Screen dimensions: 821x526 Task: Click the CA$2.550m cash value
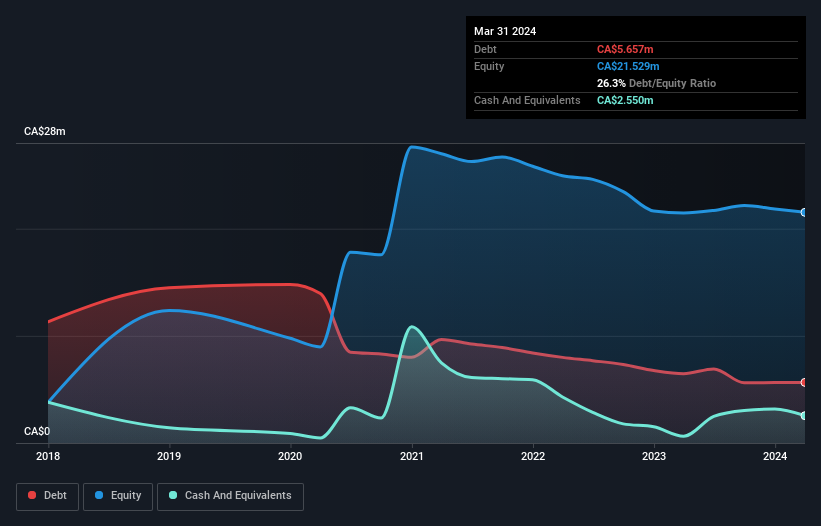click(625, 100)
